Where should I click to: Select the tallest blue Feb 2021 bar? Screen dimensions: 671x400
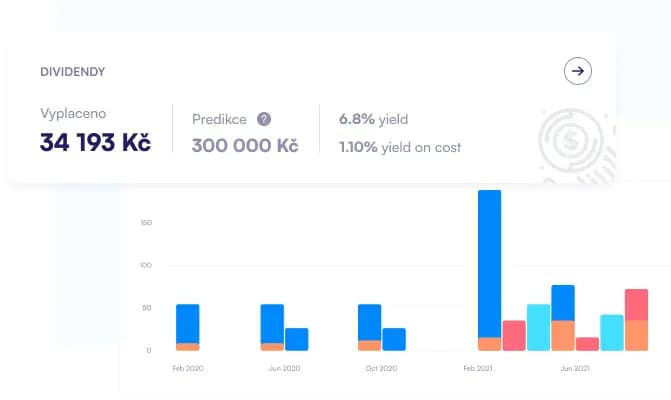click(x=490, y=264)
